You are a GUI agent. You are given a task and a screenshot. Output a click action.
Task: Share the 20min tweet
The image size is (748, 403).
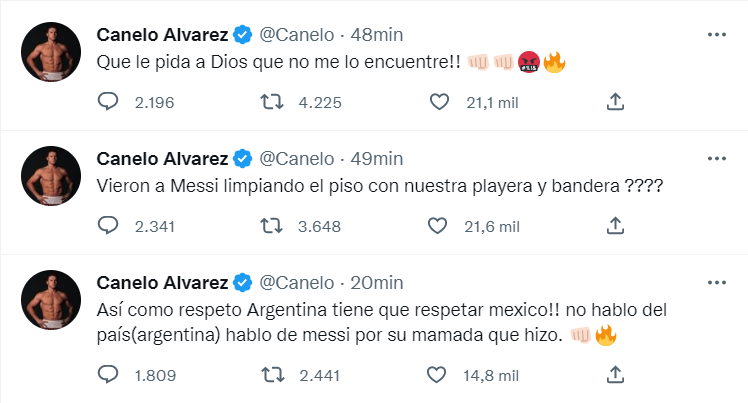tap(616, 375)
